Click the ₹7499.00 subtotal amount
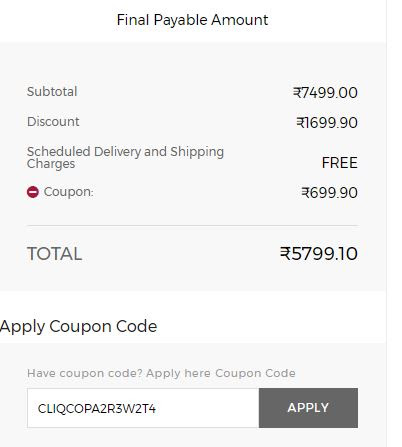Screen dimensions: 402x447 click(x=325, y=93)
